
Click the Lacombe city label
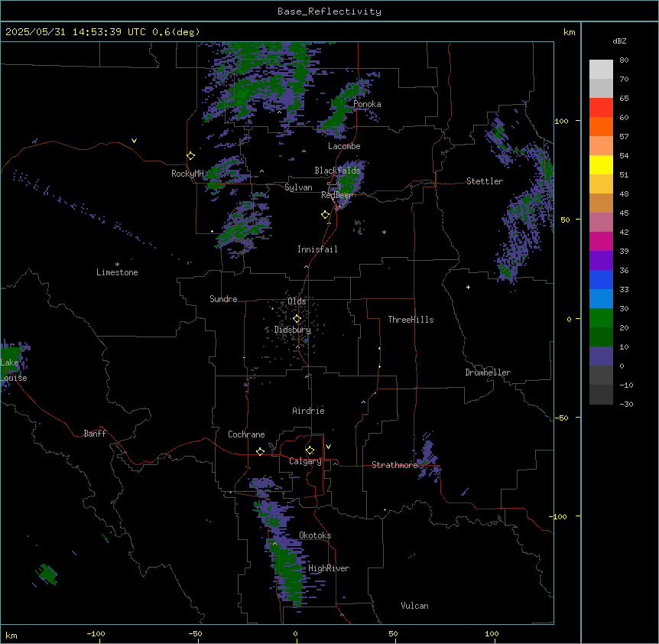[344, 146]
